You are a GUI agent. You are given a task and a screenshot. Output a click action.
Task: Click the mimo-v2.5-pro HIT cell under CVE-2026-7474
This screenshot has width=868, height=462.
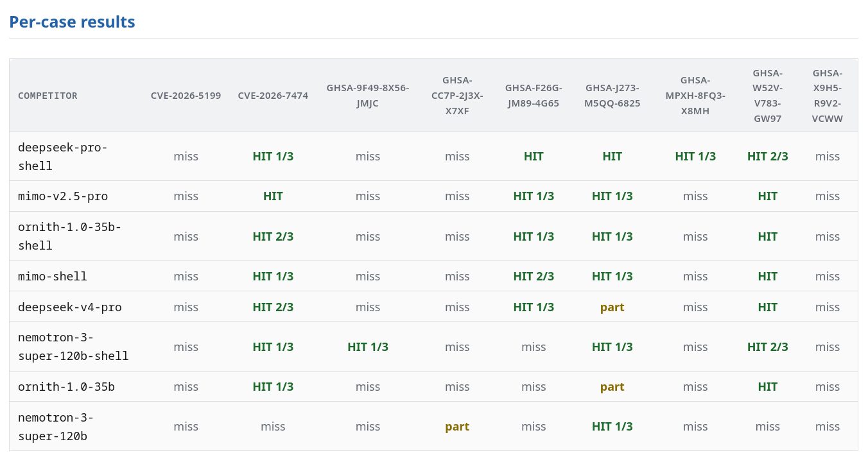(x=273, y=196)
